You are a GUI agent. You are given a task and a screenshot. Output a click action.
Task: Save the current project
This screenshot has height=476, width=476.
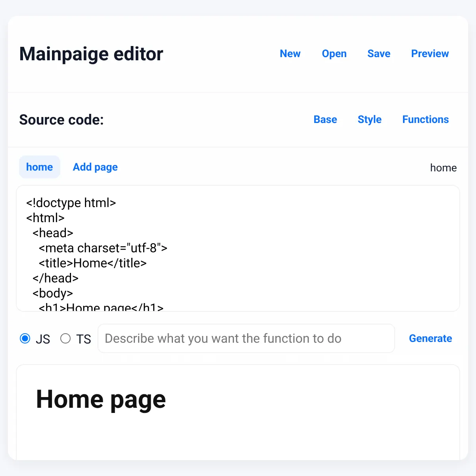tap(379, 54)
